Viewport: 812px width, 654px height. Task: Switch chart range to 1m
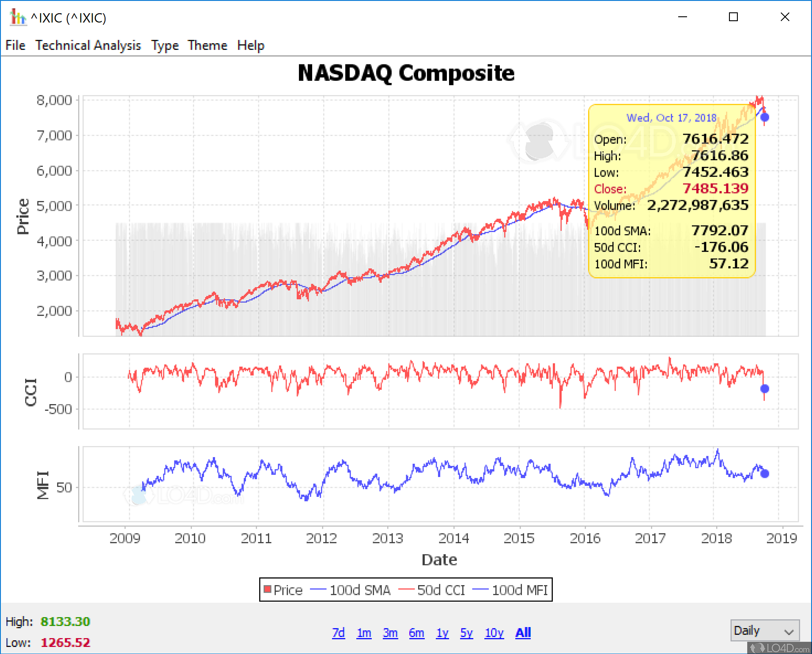[x=364, y=633]
